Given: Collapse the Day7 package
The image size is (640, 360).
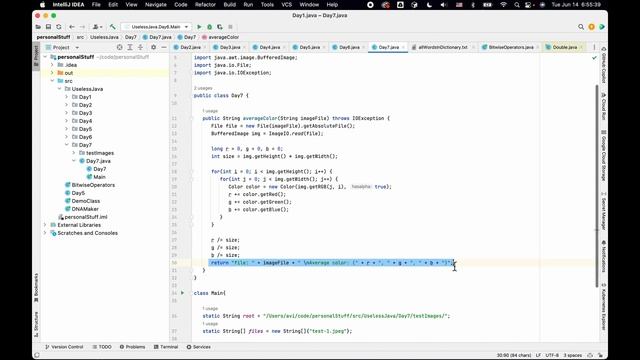Looking at the screenshot, I should [67, 145].
